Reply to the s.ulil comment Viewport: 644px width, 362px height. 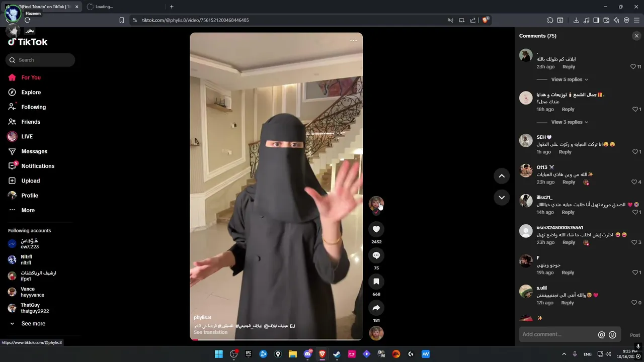pos(568,303)
